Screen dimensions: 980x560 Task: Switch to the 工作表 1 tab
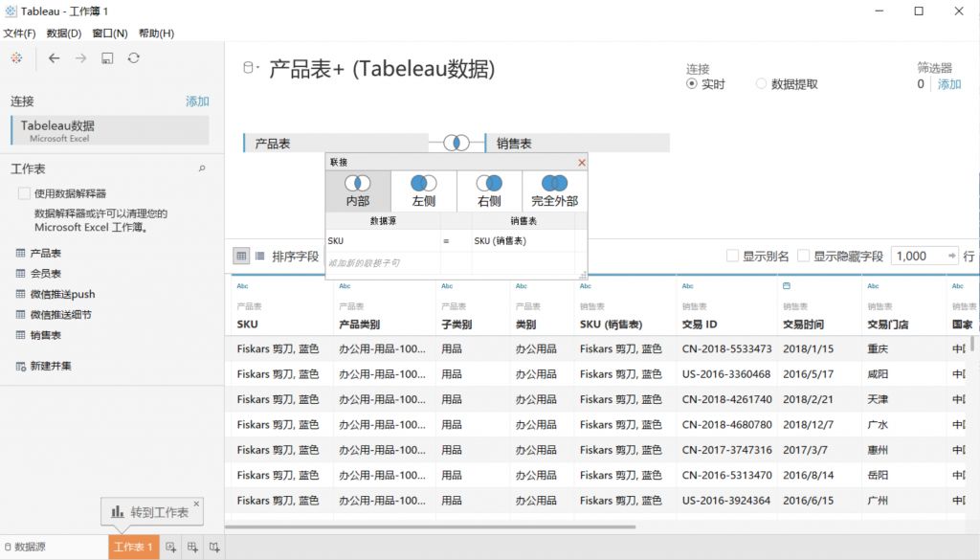(x=133, y=547)
